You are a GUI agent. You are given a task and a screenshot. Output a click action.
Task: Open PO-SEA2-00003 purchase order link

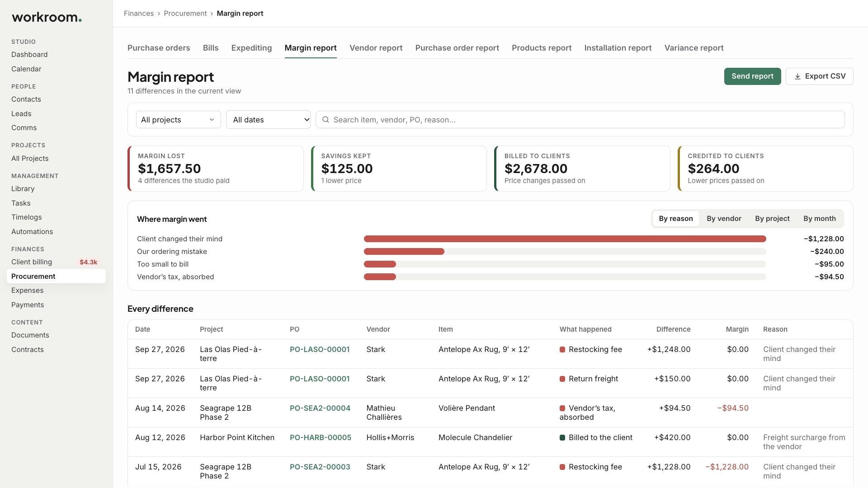tap(320, 467)
